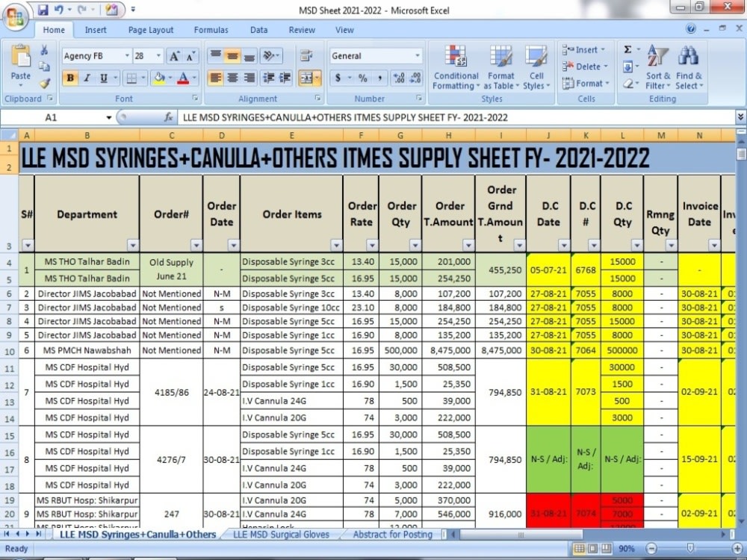
Task: Activate the Format Painter brush
Action: [45, 84]
